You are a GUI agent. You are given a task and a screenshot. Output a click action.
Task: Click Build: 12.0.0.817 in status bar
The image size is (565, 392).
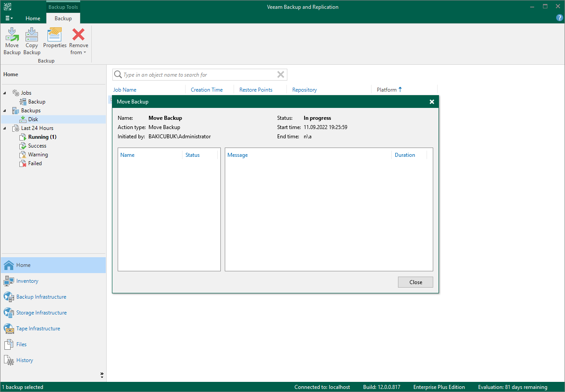point(382,387)
